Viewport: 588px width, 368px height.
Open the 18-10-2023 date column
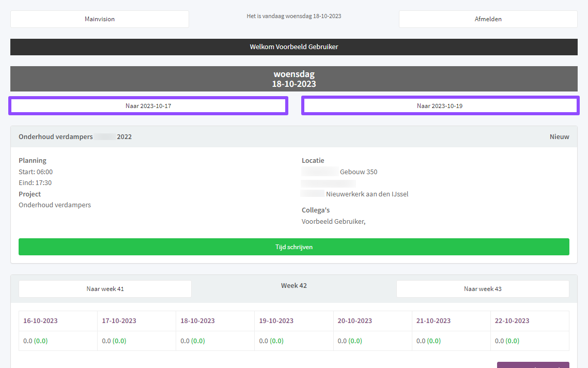pos(197,321)
